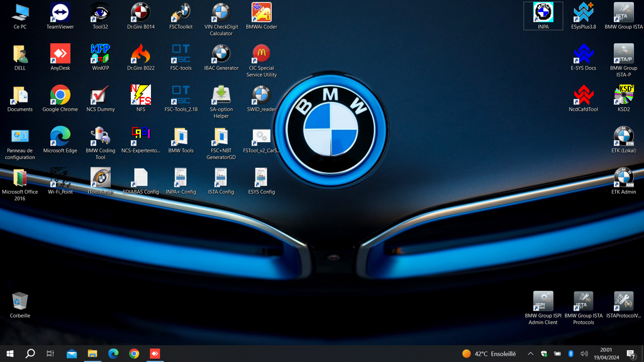Viewport: 644px width, 362px height.
Task: Open ISTA Config file
Action: 221,181
